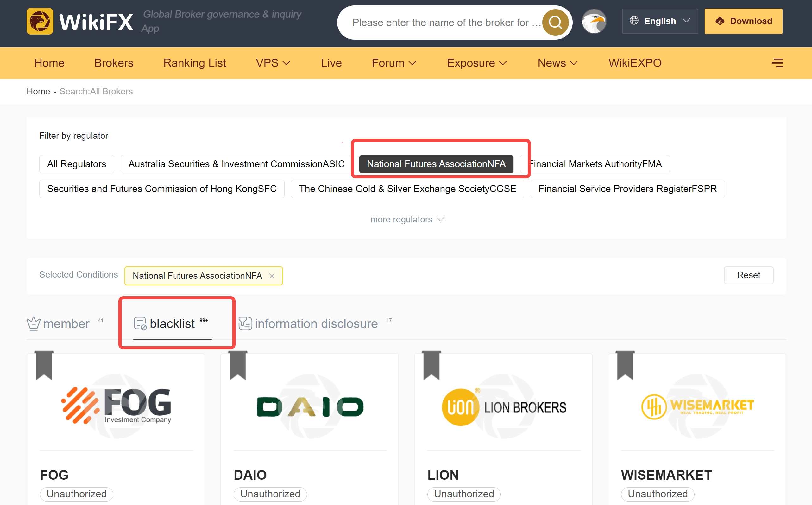The width and height of the screenshot is (812, 505).
Task: Expand the VPS menu
Action: pyautogui.click(x=273, y=63)
